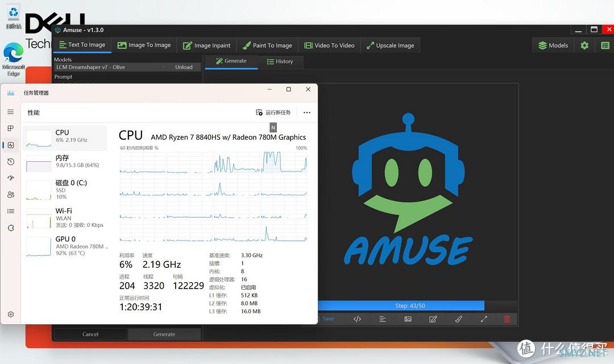Click the Prompt label in Amuse

63,77
